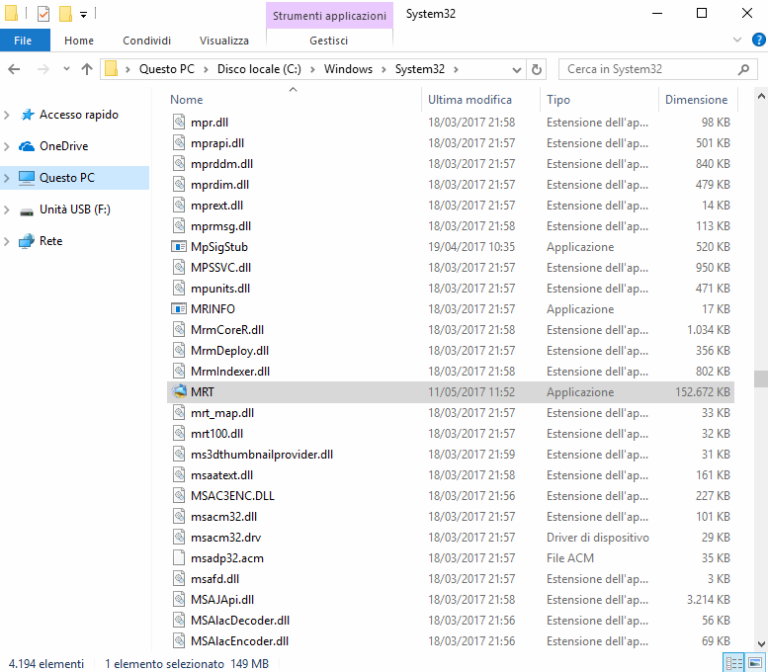Image resolution: width=768 pixels, height=672 pixels.
Task: Click the Forward navigation arrow
Action: pos(43,69)
